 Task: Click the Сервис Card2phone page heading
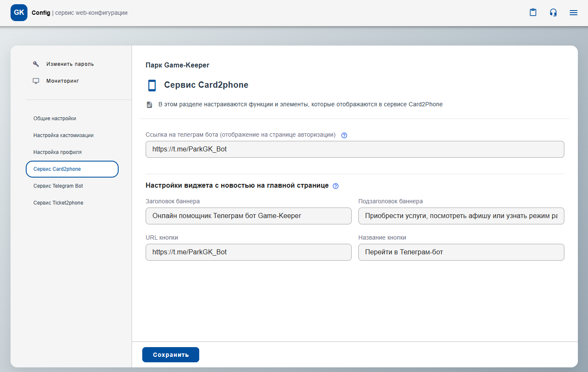click(x=206, y=85)
